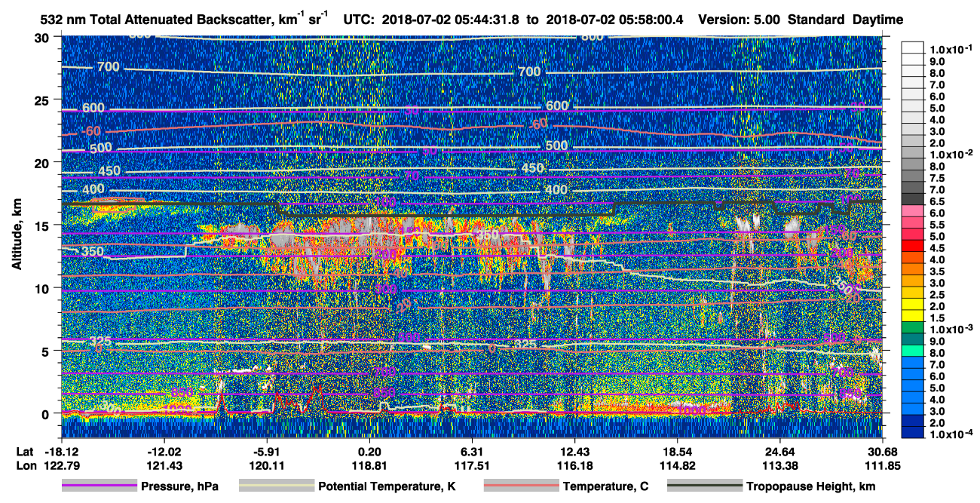Click the latitude value 6.31
This screenshot has width=980, height=503.
click(472, 451)
